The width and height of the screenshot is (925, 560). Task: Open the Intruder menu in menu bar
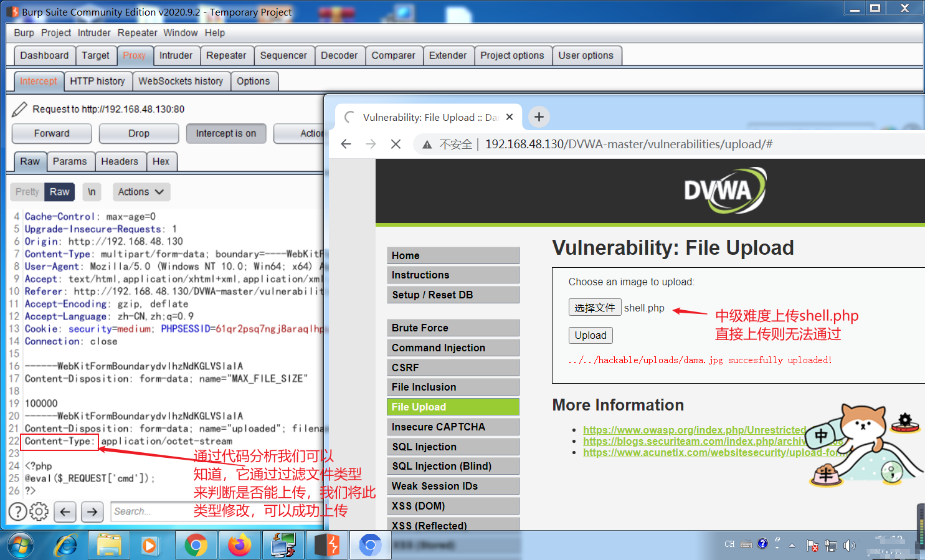tap(94, 33)
